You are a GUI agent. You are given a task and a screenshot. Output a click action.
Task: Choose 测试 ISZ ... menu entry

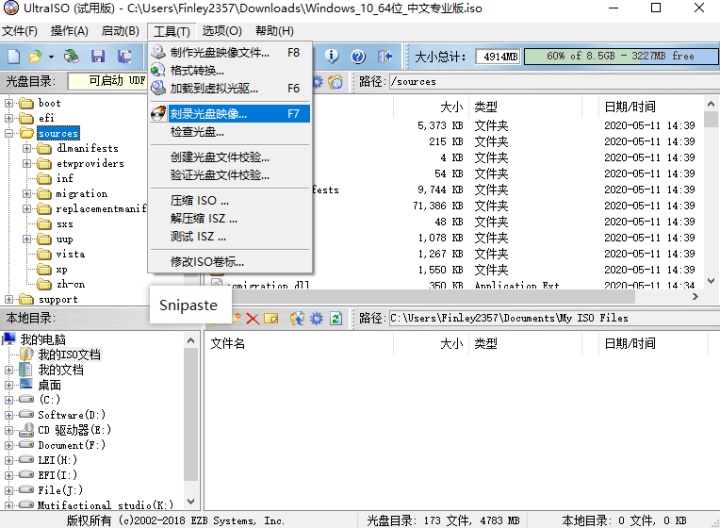(230, 236)
